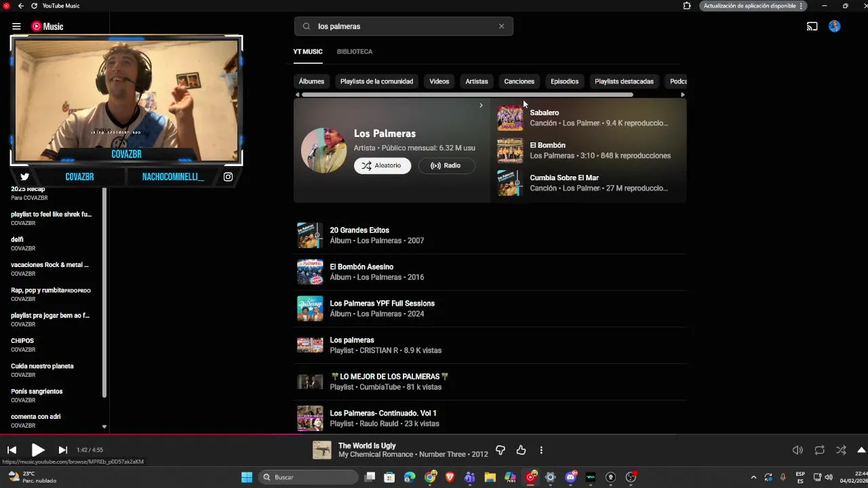The height and width of the screenshot is (488, 868).
Task: Click the song progress bar
Action: coord(434,434)
